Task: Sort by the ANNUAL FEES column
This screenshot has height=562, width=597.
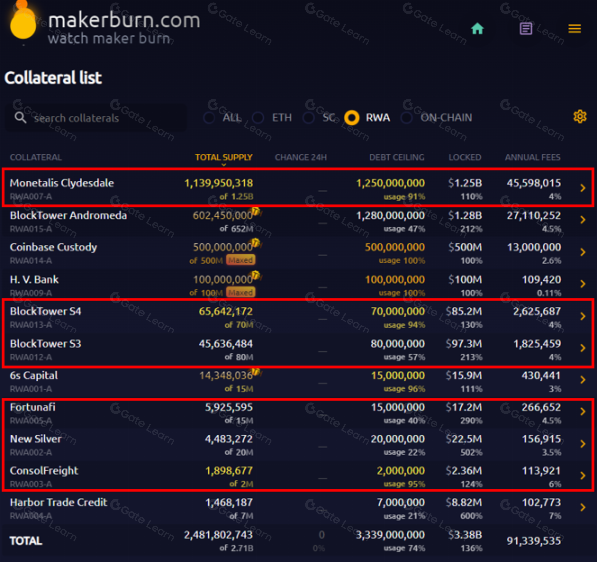Action: pos(533,157)
